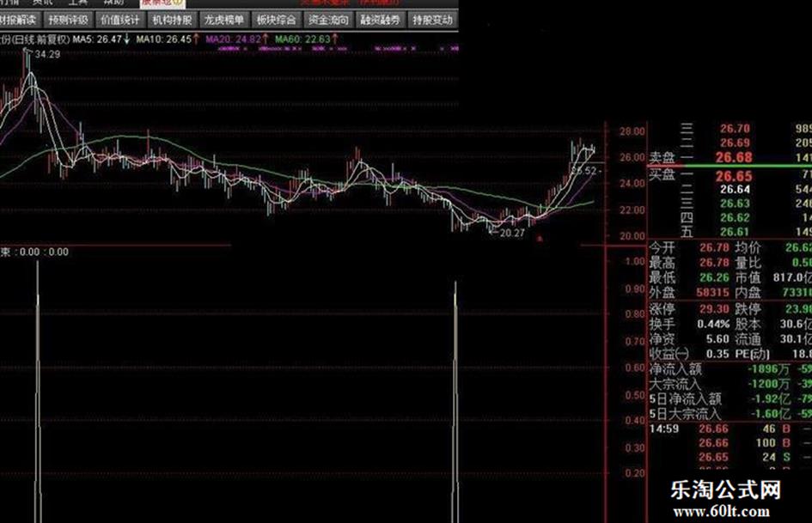Open the 资金流向 tab
Viewport: 812px width, 523px height.
pyautogui.click(x=328, y=21)
